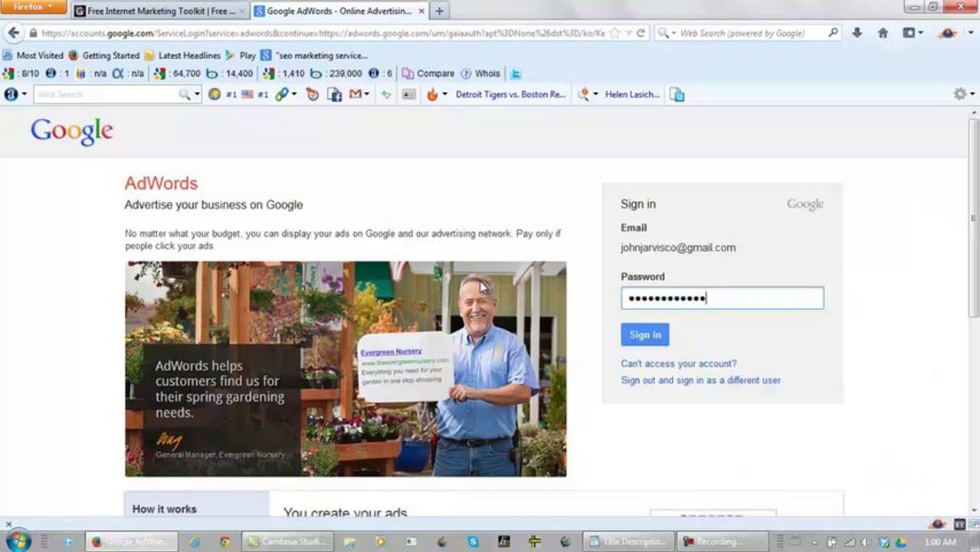Open Chrome icon in the taskbar

[225, 541]
